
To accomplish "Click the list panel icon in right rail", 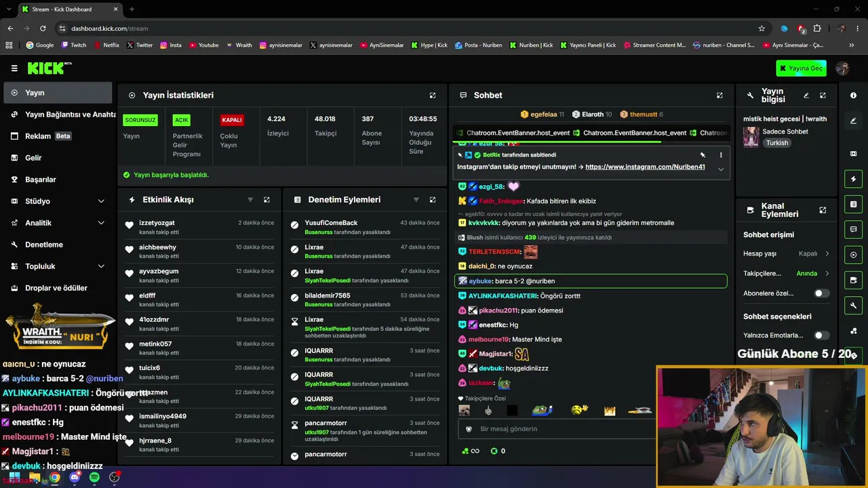I will pyautogui.click(x=853, y=204).
